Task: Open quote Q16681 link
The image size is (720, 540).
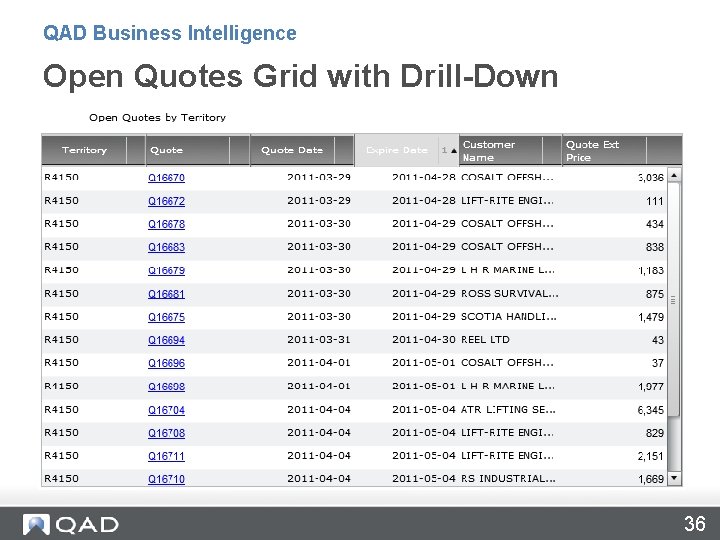Action: point(166,294)
